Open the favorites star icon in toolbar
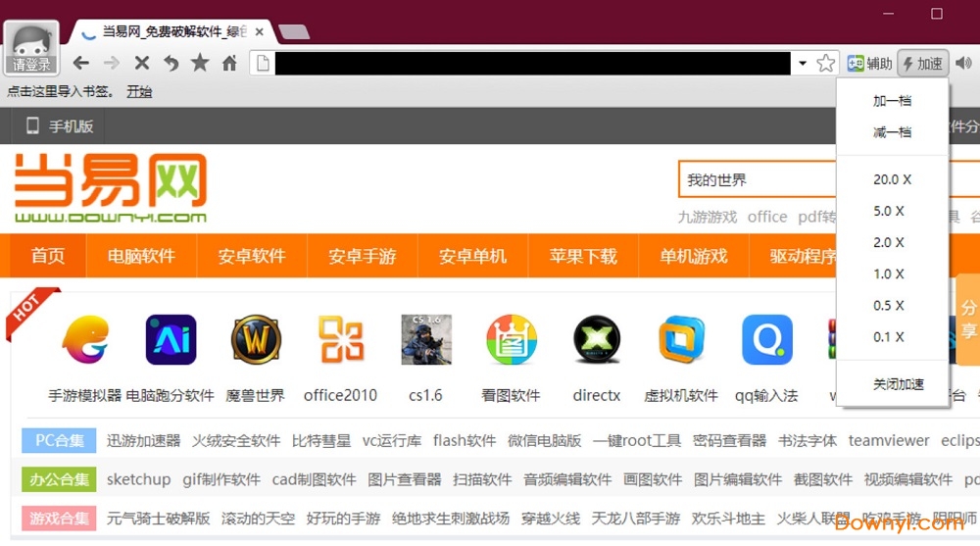Screen dimensions: 980x546 [200, 64]
